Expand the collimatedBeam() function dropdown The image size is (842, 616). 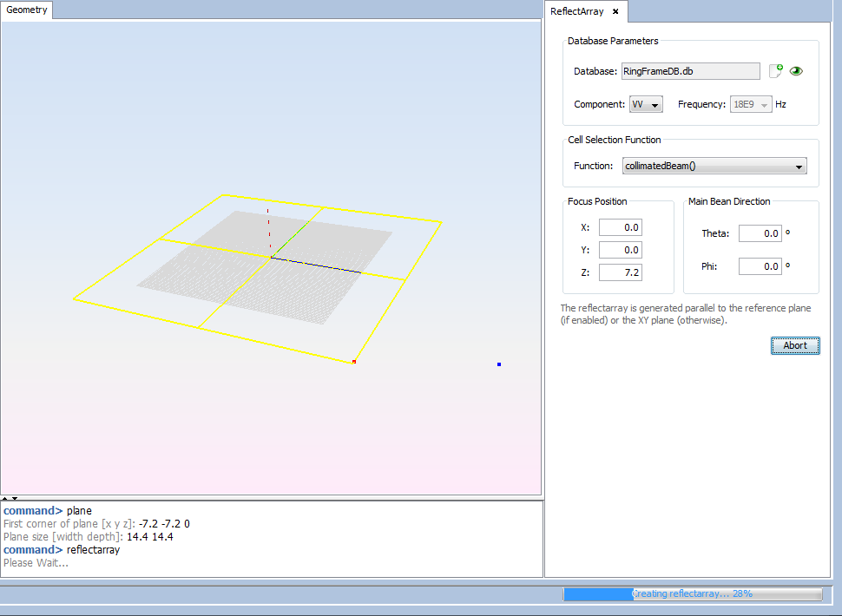tap(714, 166)
